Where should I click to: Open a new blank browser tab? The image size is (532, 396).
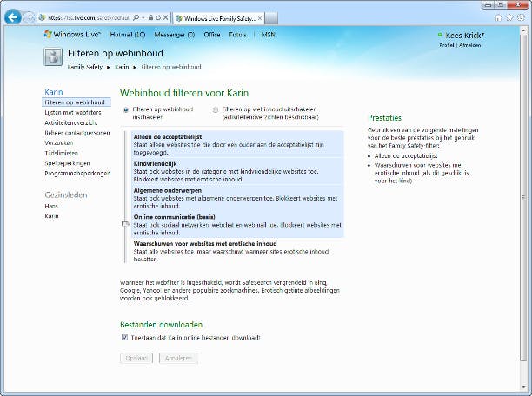point(271,18)
